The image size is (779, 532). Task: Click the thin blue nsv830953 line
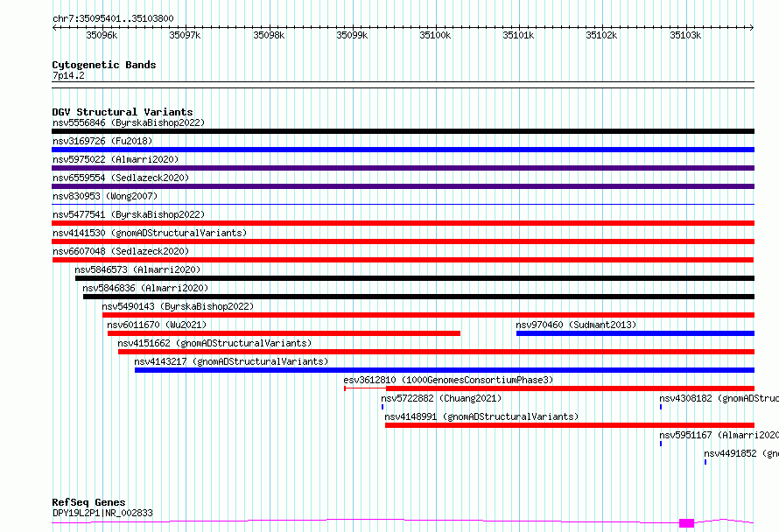tap(403, 204)
